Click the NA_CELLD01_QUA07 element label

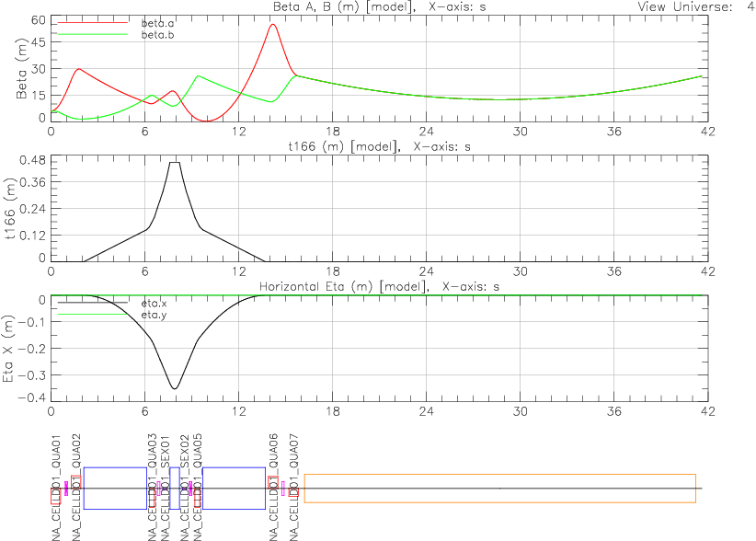(x=294, y=488)
